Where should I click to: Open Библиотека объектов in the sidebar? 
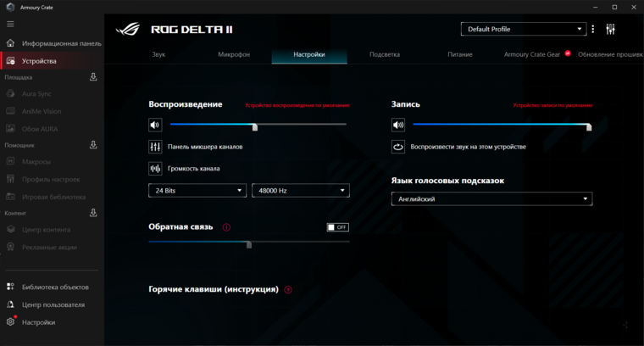click(53, 287)
